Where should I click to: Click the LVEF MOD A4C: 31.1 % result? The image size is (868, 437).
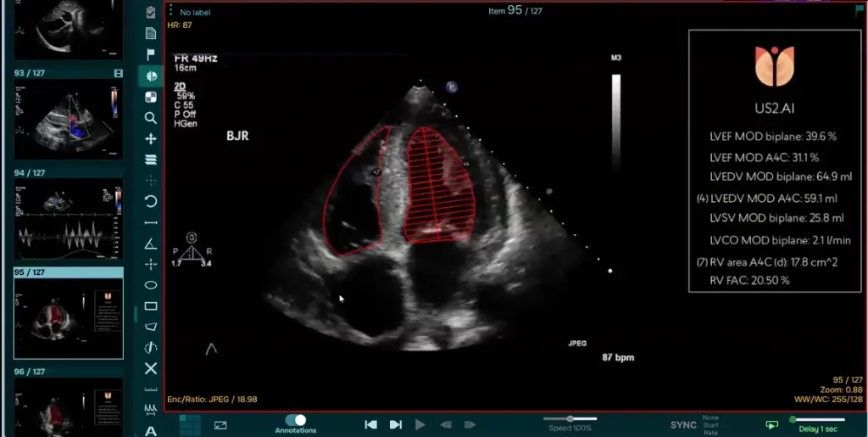764,158
